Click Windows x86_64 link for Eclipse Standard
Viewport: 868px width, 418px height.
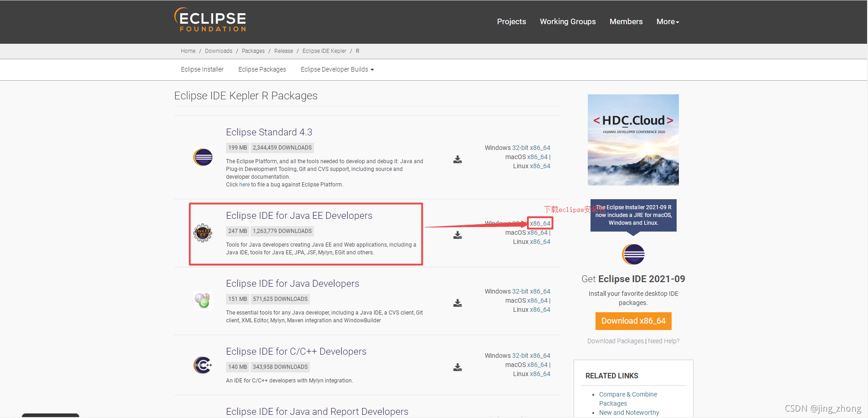click(x=540, y=148)
